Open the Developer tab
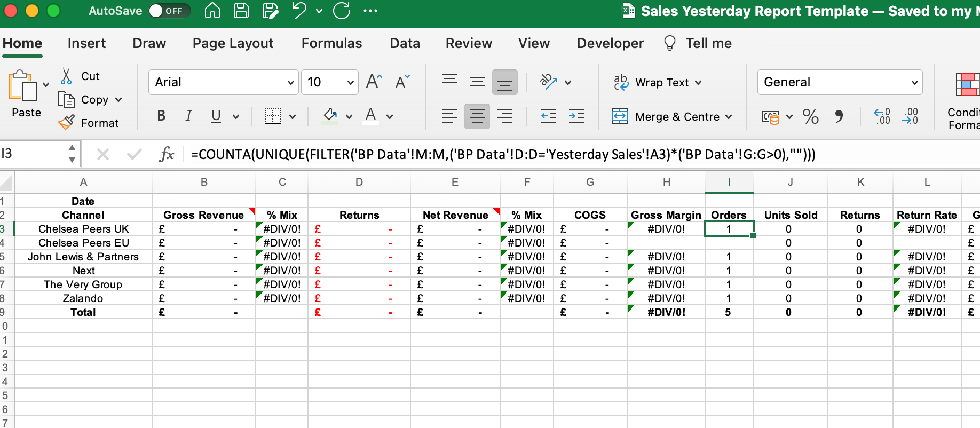 pos(610,43)
